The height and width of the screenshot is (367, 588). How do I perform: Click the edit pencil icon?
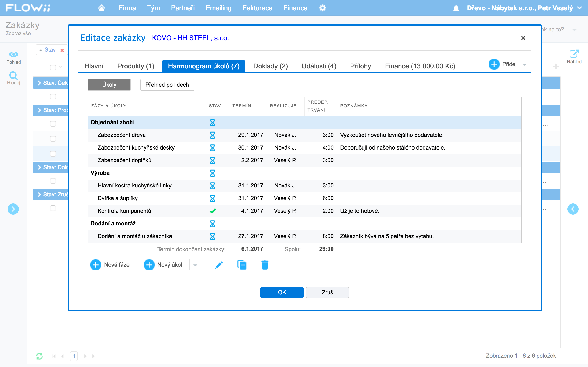coord(219,265)
